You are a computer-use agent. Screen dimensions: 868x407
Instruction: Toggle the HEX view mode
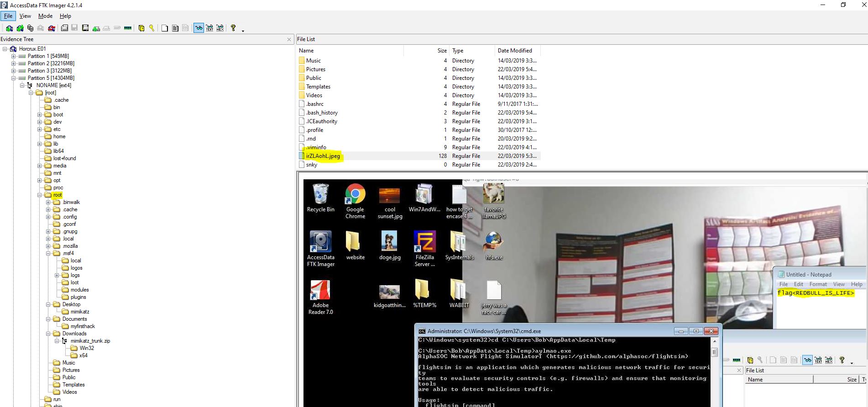220,28
